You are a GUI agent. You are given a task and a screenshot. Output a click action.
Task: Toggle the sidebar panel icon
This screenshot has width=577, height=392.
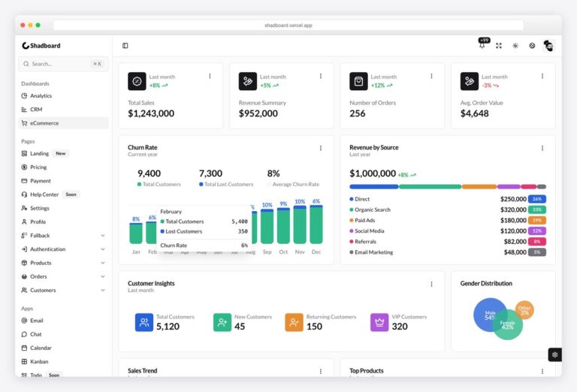125,46
